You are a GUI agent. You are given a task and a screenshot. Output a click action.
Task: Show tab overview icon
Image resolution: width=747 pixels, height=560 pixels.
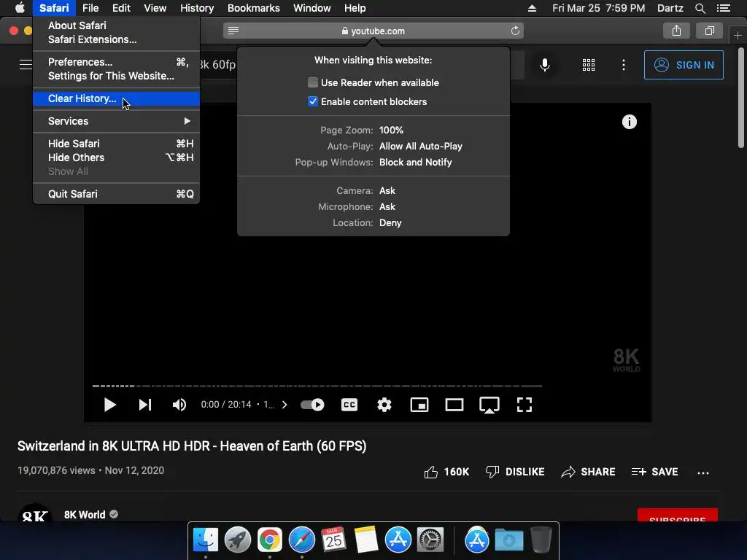pyautogui.click(x=709, y=31)
